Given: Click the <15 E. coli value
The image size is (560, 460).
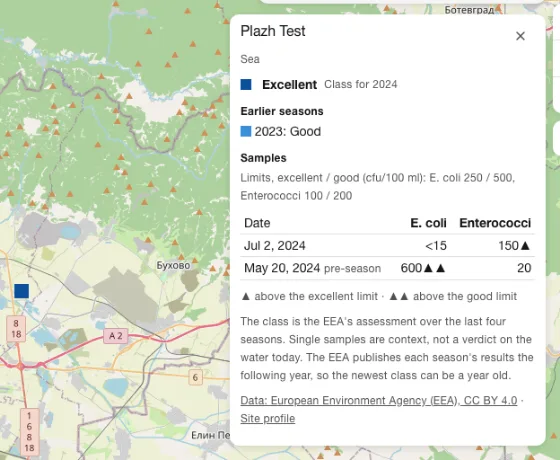Looking at the screenshot, I should (436, 246).
